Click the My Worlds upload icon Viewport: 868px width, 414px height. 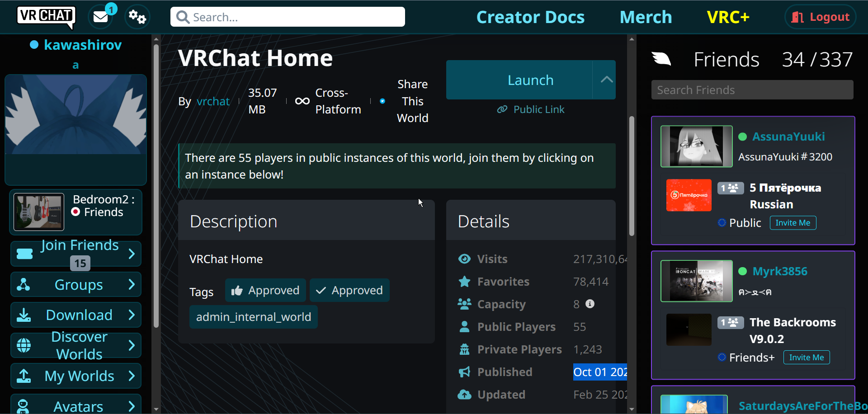tap(24, 376)
